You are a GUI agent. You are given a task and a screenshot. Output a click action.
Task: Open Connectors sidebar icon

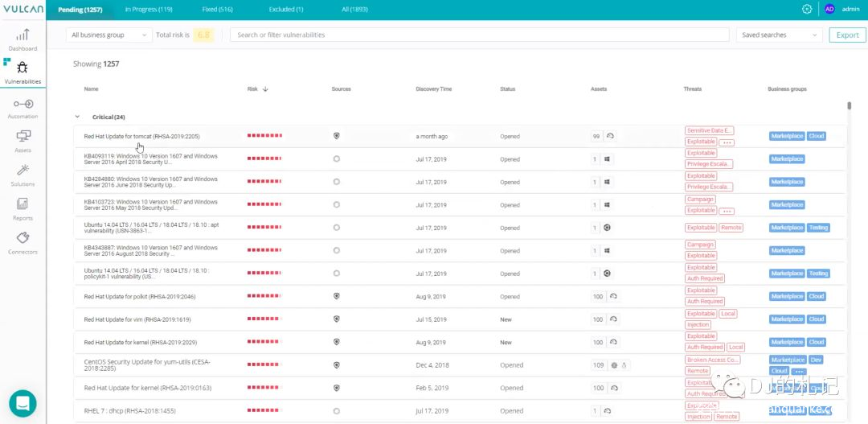pos(23,238)
